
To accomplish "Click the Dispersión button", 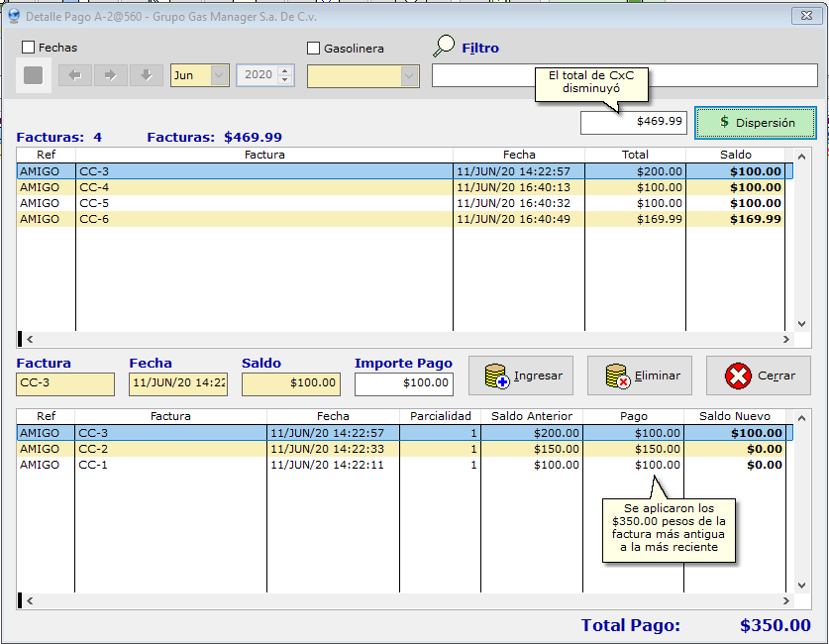I will click(x=756, y=123).
